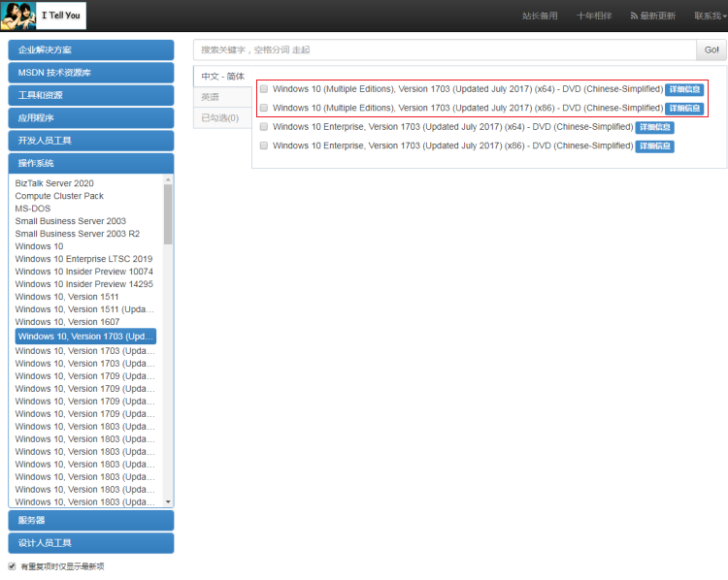Screen dimensions: 728x580
Task: Check Windows 10 Multiple Editions x86 DVD
Action: (264, 108)
